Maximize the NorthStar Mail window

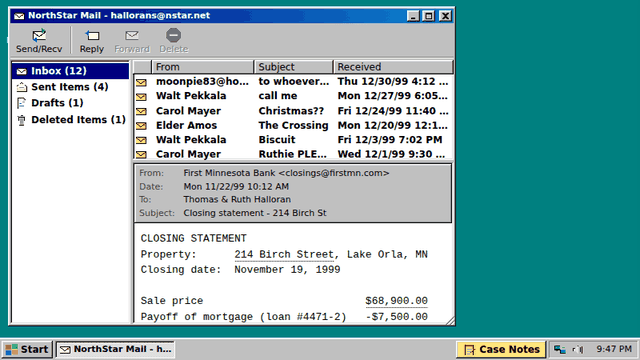429,16
